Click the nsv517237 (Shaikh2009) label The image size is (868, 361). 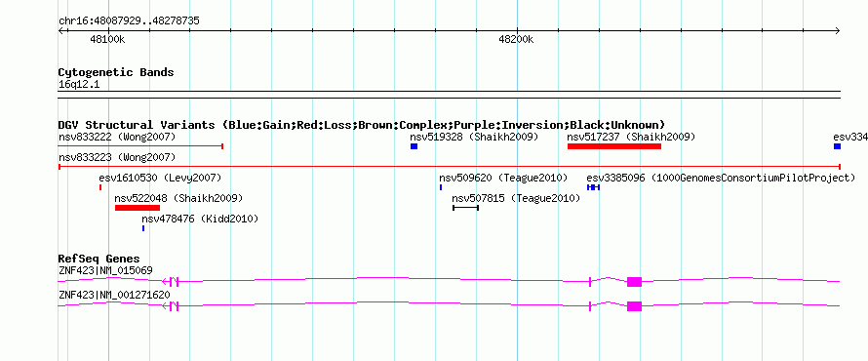[x=631, y=137]
